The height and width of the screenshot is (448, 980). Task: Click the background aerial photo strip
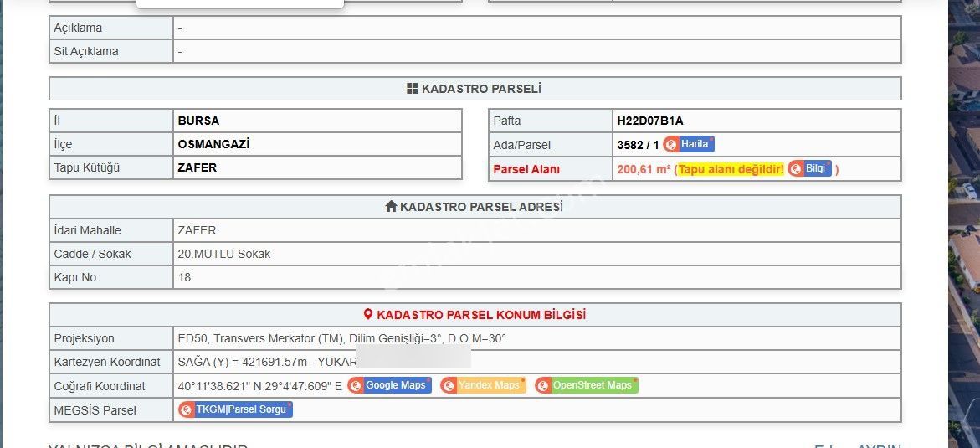point(964,224)
